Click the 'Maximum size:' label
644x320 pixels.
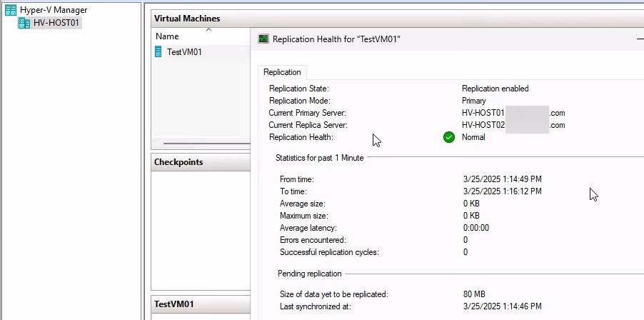pyautogui.click(x=304, y=216)
